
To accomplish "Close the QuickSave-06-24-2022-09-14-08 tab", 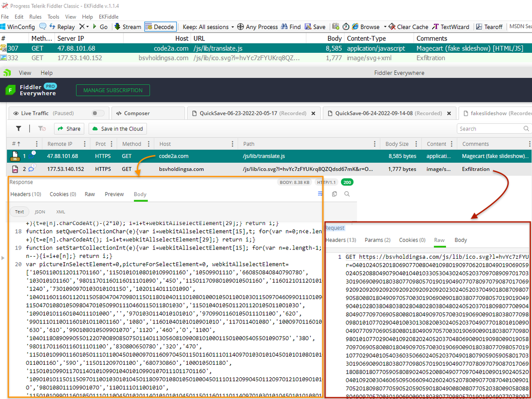I will (x=449, y=113).
